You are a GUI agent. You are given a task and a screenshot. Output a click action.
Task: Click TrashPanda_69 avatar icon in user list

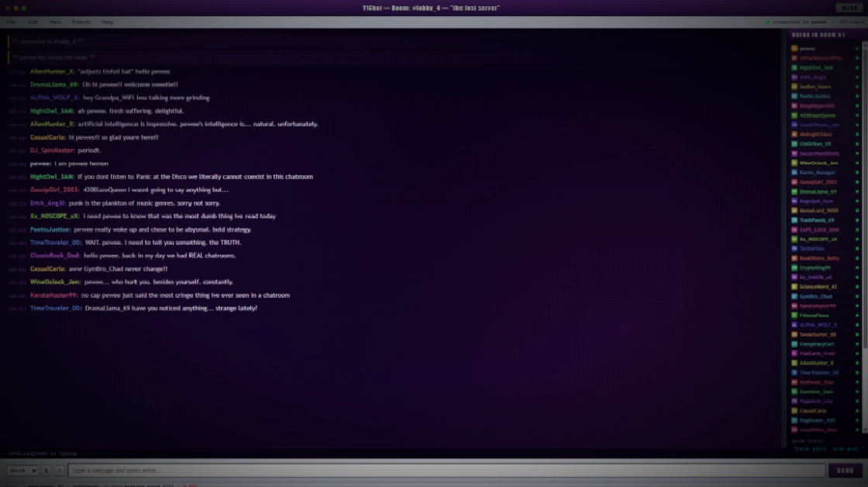coord(794,220)
